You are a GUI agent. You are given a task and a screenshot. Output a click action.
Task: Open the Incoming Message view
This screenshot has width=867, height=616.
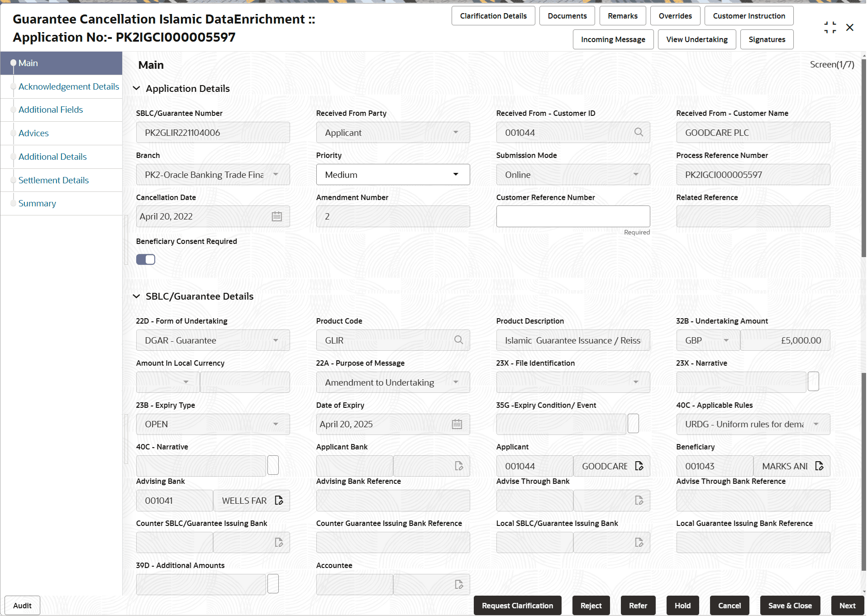[x=613, y=39]
